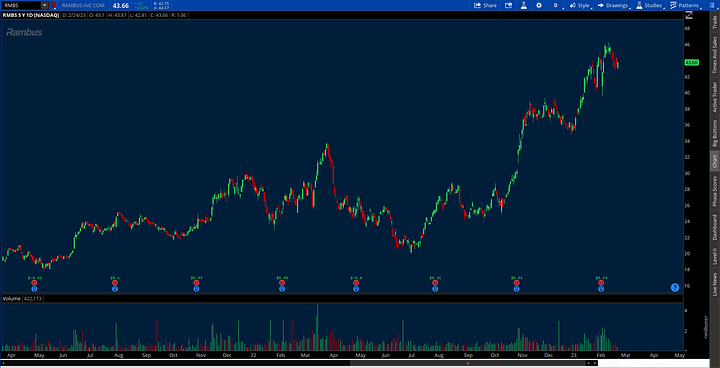
Task: Click the flask icon beside the gear
Action: point(523,6)
